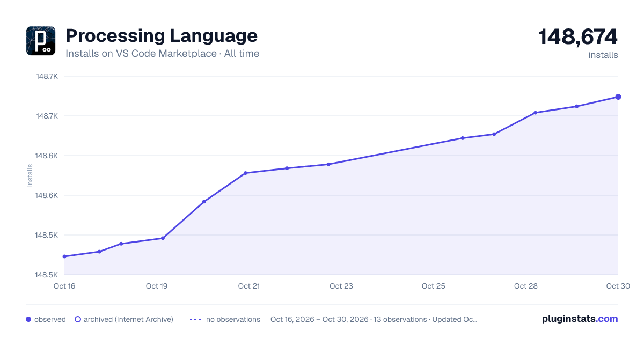Click the 'Oct 19' x-axis label
Image resolution: width=644 pixels, height=338 pixels.
pos(157,286)
